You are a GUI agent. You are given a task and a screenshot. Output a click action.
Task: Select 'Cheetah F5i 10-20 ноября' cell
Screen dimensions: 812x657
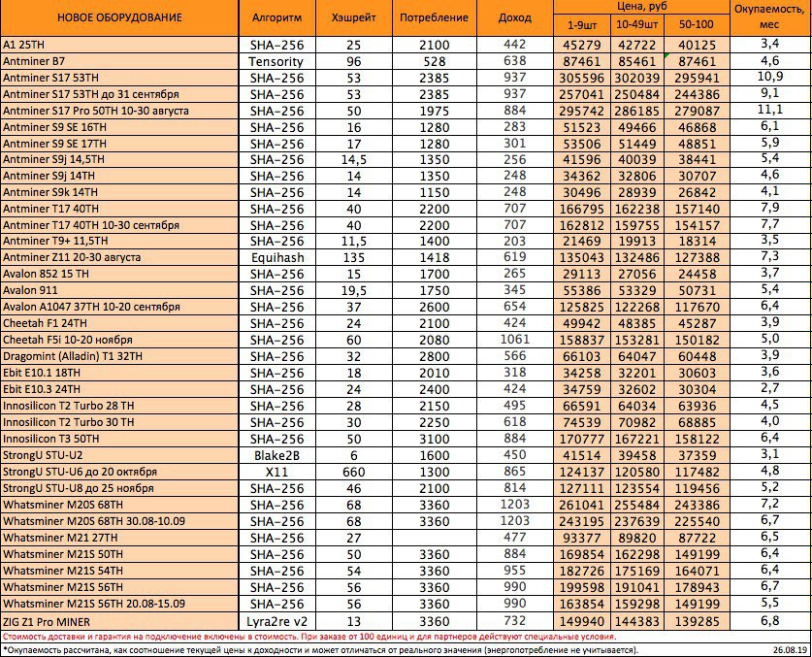[x=119, y=340]
